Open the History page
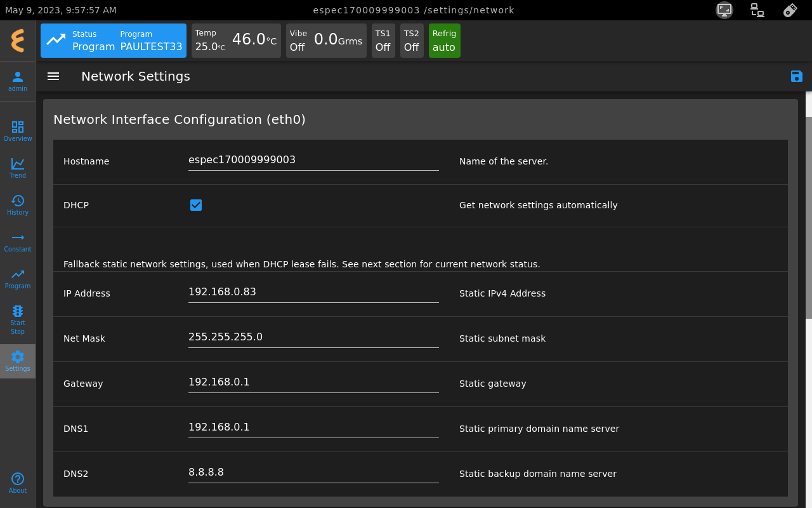Screen dimensions: 812x508 click(x=18, y=204)
